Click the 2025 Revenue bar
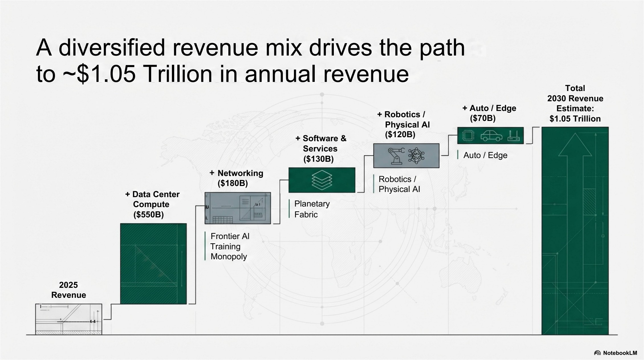Image resolution: width=644 pixels, height=360 pixels. click(68, 319)
